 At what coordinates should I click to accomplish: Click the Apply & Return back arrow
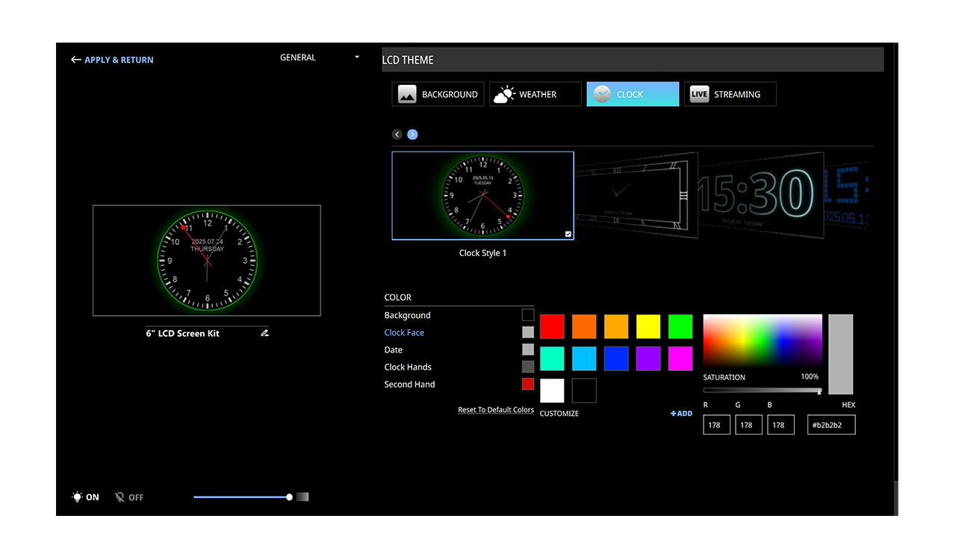[x=75, y=60]
